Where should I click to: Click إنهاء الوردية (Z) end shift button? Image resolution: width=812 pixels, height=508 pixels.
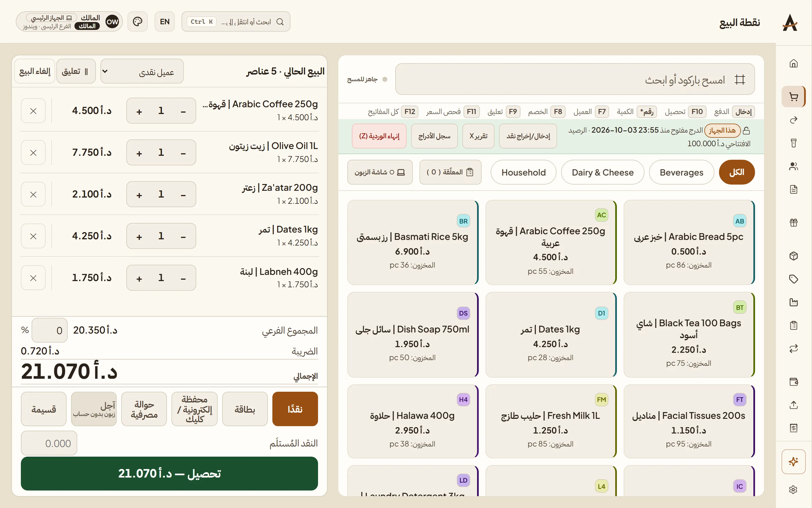379,136
